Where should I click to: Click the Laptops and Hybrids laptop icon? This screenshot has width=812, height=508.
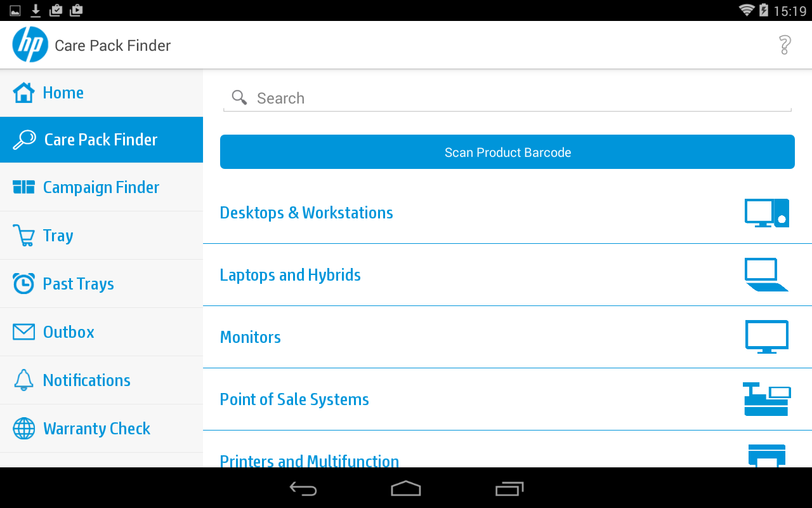pyautogui.click(x=766, y=275)
